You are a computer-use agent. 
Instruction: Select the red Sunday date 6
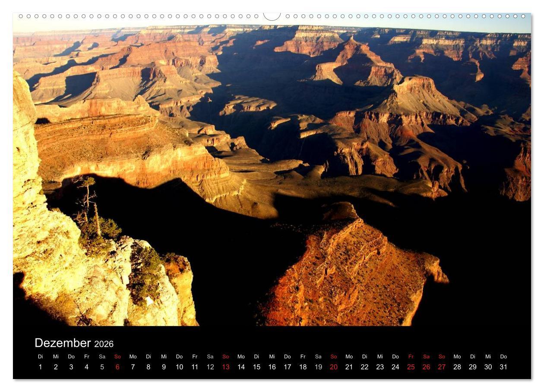click(117, 367)
